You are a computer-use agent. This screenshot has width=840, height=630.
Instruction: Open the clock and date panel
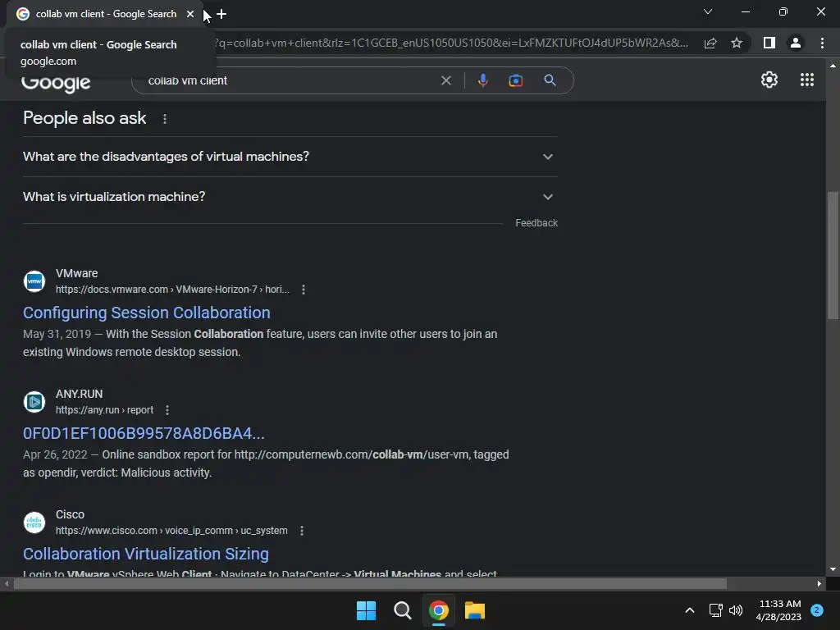pyautogui.click(x=778, y=610)
